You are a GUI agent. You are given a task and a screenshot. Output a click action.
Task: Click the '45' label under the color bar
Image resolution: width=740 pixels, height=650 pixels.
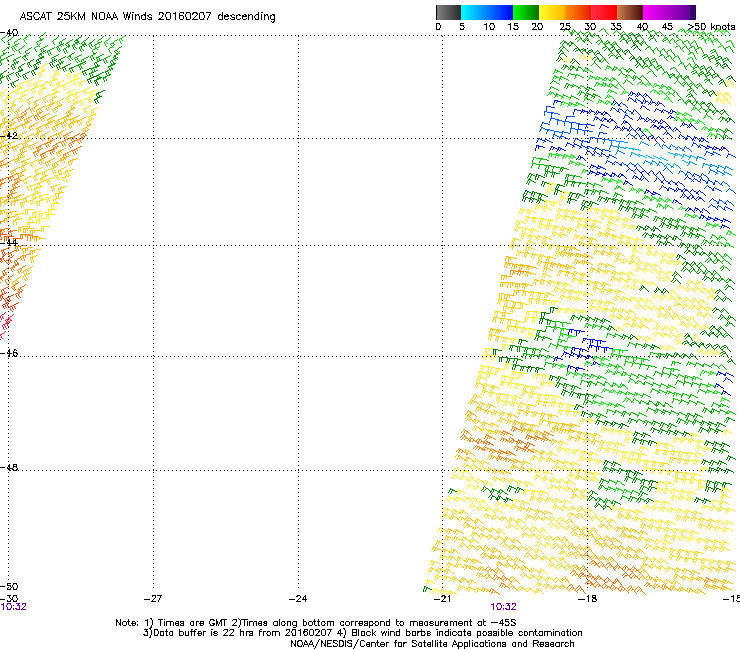[667, 27]
